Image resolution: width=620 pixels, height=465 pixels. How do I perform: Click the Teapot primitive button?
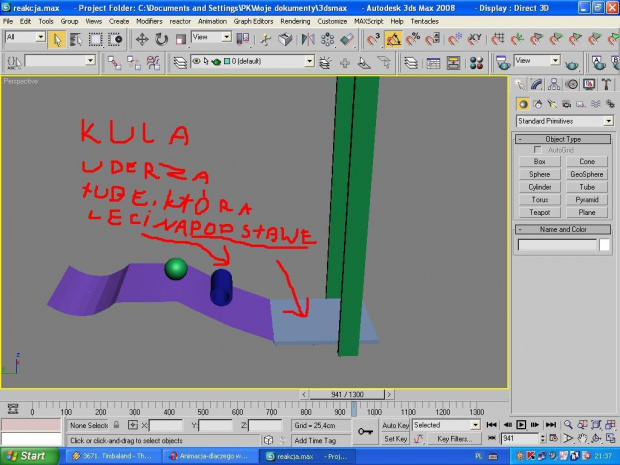539,212
